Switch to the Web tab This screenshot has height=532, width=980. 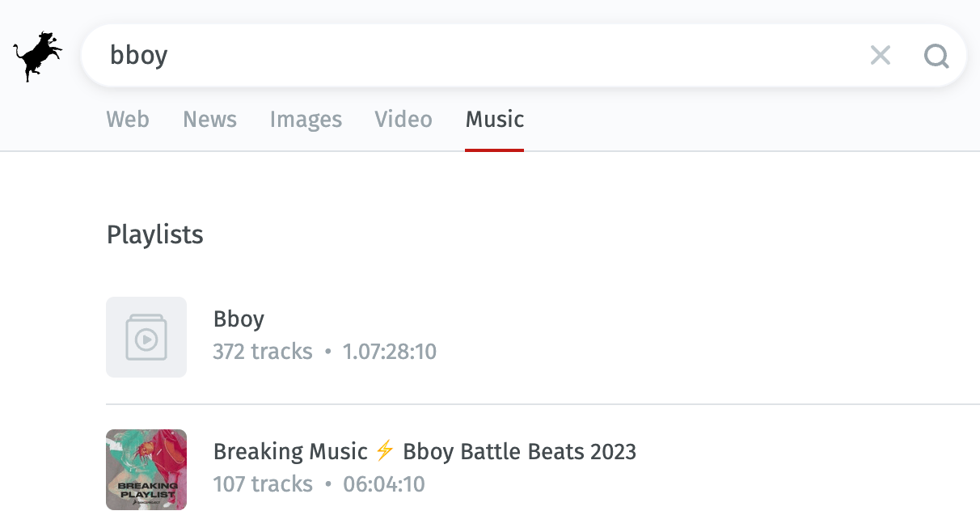coord(127,119)
